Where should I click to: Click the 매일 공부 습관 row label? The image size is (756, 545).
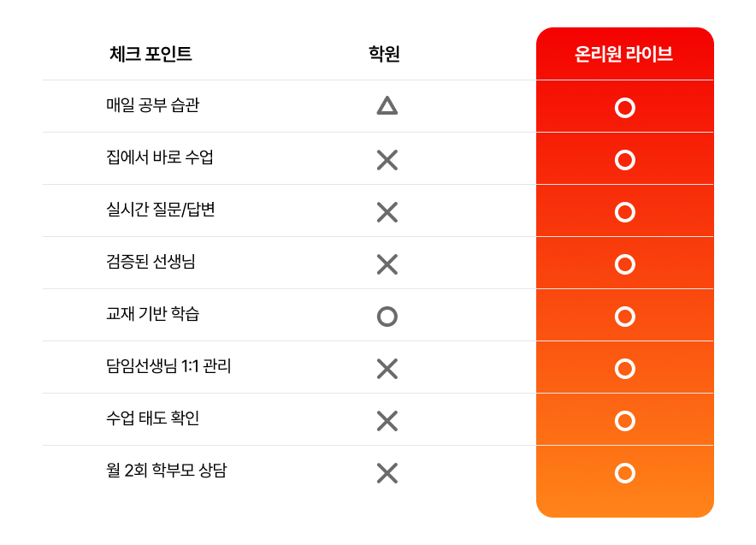[x=153, y=104]
